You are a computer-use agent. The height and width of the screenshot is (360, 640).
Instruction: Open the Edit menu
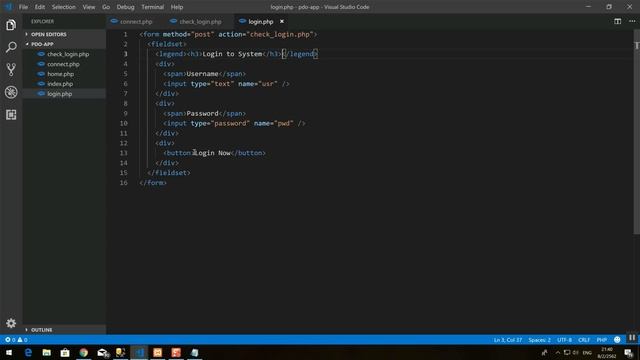40,7
